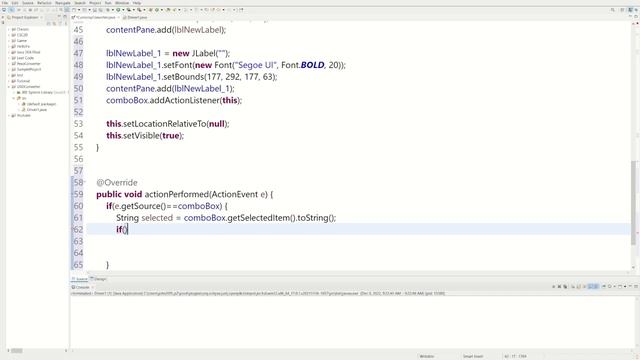
Task: Toggle Scroll Lock in the console
Action: click(578, 287)
